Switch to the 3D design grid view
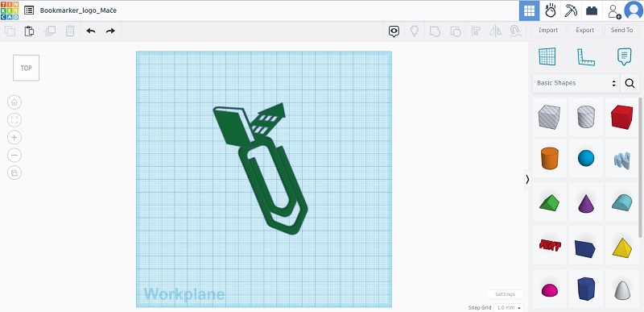Image resolution: width=644 pixels, height=312 pixels. tap(530, 10)
